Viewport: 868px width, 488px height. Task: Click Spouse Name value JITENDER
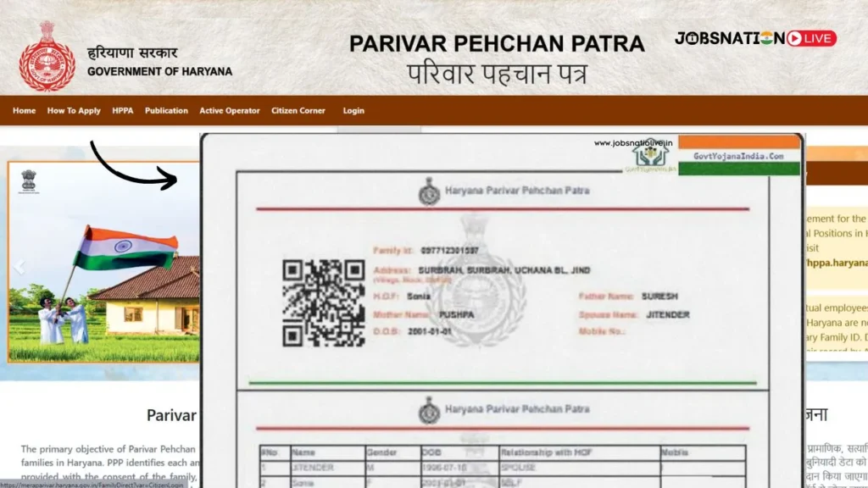tap(668, 315)
